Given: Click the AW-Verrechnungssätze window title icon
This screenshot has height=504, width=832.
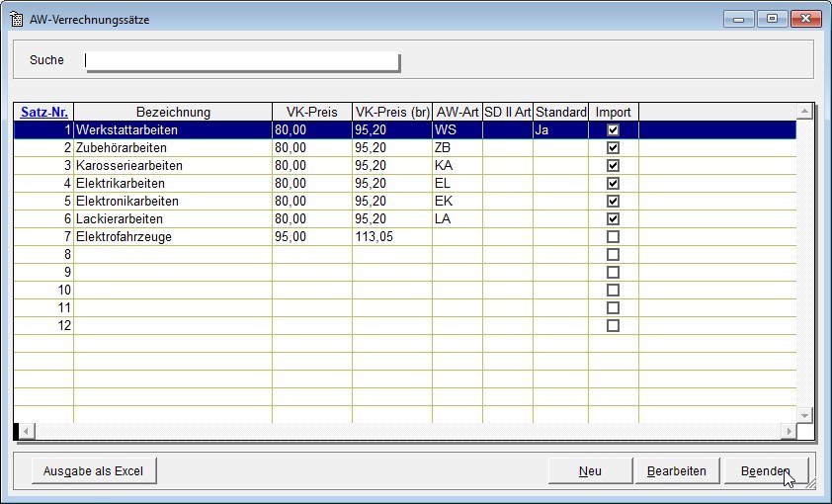Looking at the screenshot, I should point(17,20).
